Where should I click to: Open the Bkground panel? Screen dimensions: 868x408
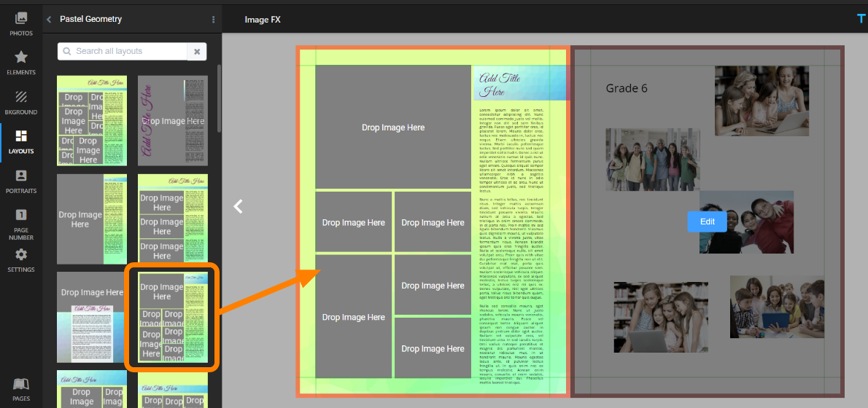[21, 103]
